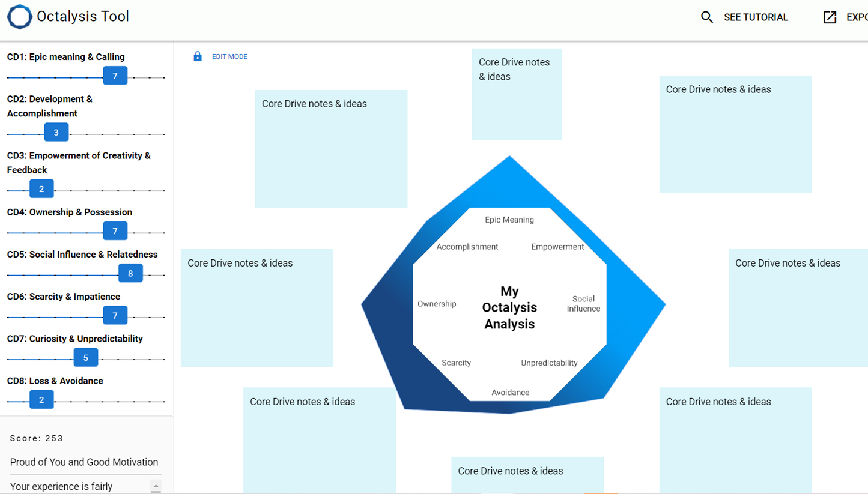Click the Octalysis octagon logo icon
868x494 pixels.
tap(19, 17)
